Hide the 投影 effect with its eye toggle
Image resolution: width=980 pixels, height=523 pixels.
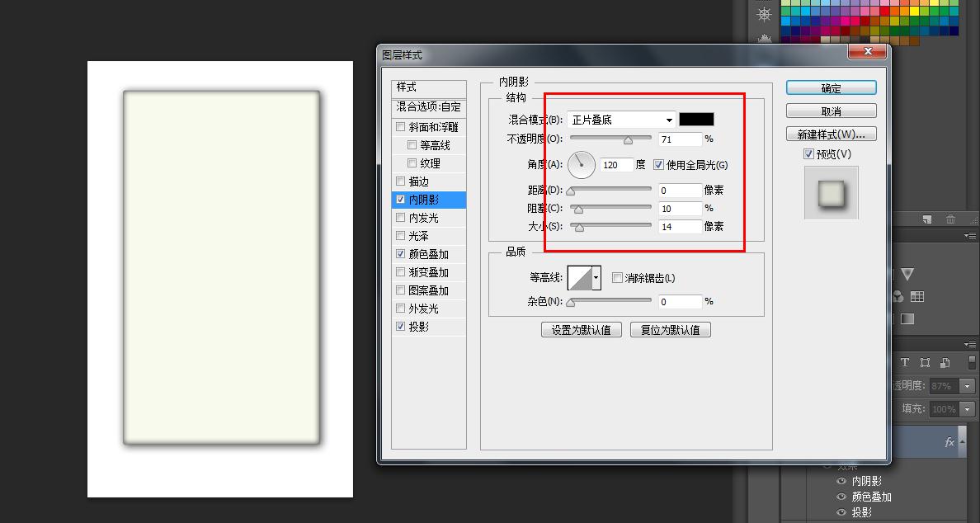(x=840, y=512)
